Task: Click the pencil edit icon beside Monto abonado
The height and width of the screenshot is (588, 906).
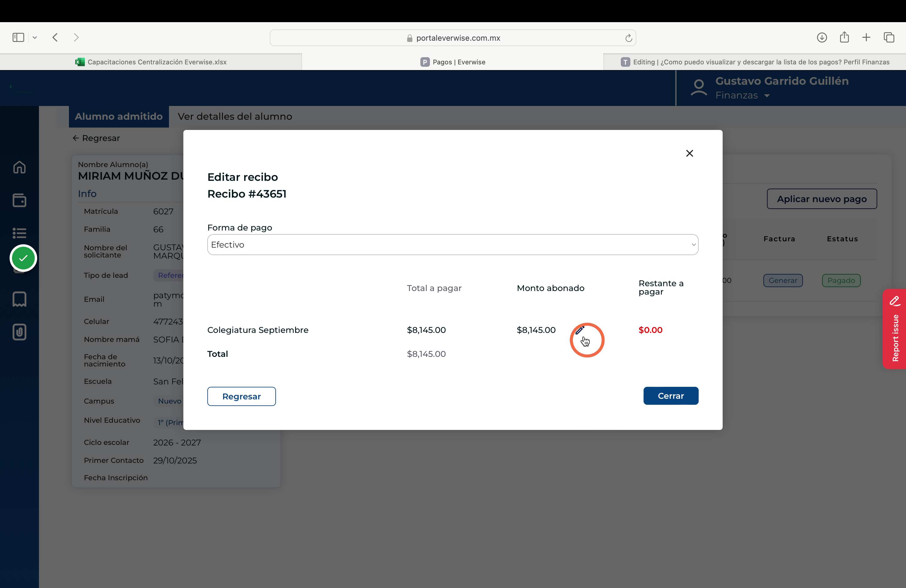Action: point(580,330)
